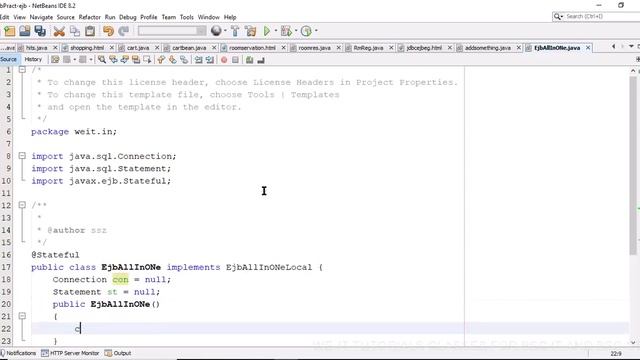
Task: Click the greyed Redo arrow icon
Action: click(124, 31)
